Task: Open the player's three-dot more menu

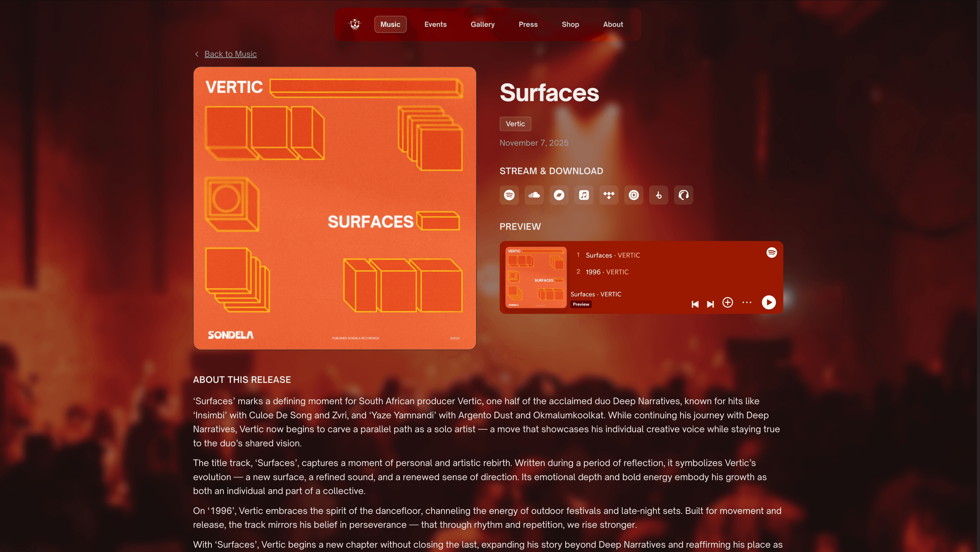Action: (x=747, y=302)
